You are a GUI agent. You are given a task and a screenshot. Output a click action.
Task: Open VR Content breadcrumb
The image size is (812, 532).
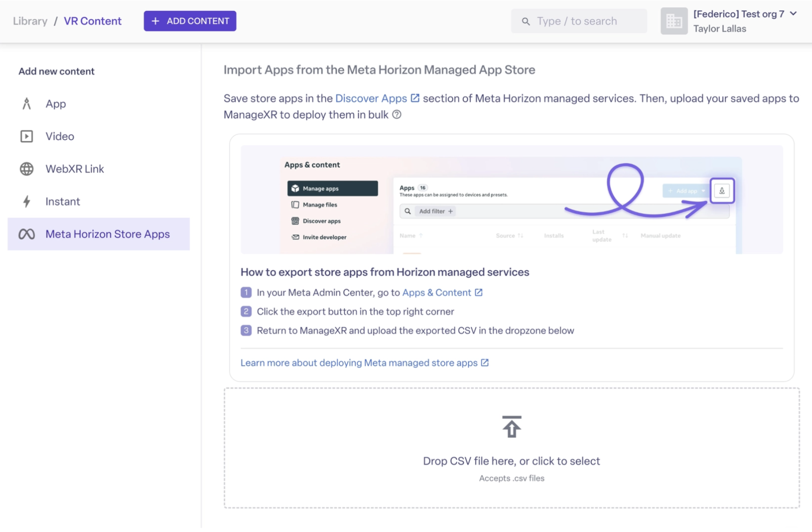click(92, 21)
